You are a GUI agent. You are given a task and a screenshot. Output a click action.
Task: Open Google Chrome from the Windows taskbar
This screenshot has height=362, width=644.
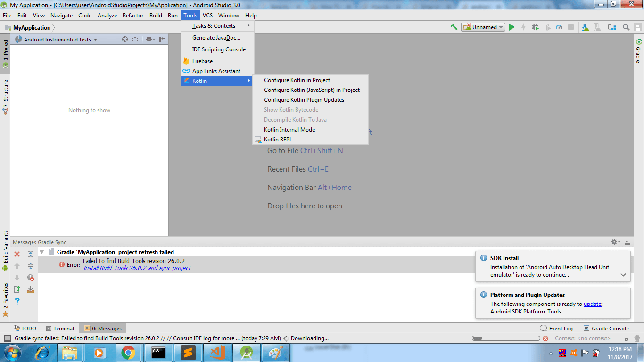[128, 353]
